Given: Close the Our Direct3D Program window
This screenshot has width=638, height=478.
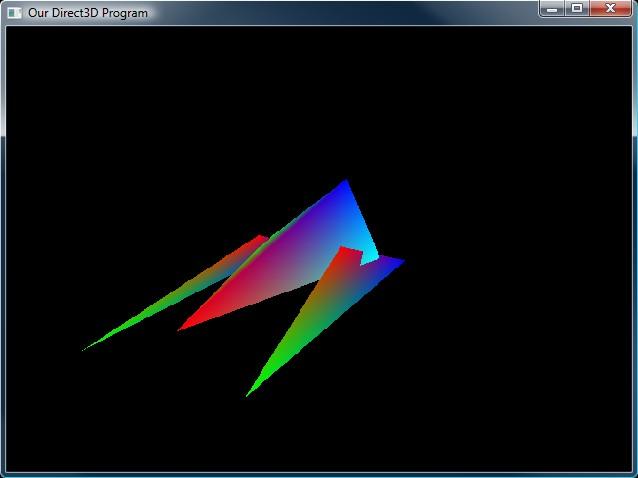Looking at the screenshot, I should point(610,9).
